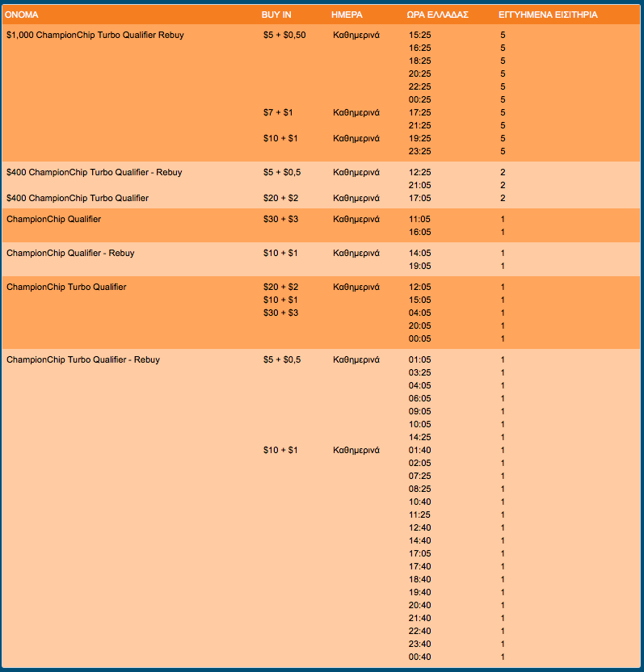Click the 01:05 time entry
This screenshot has height=672, width=644.
(x=419, y=359)
